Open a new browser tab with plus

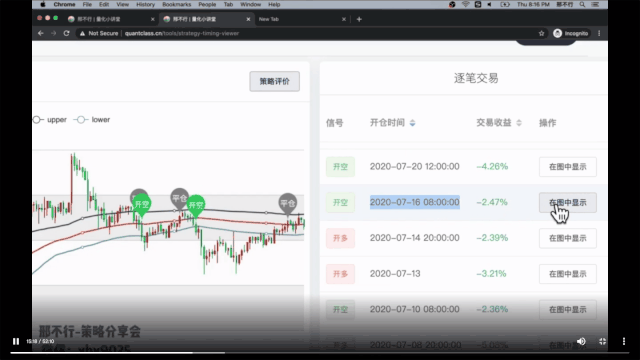359,19
